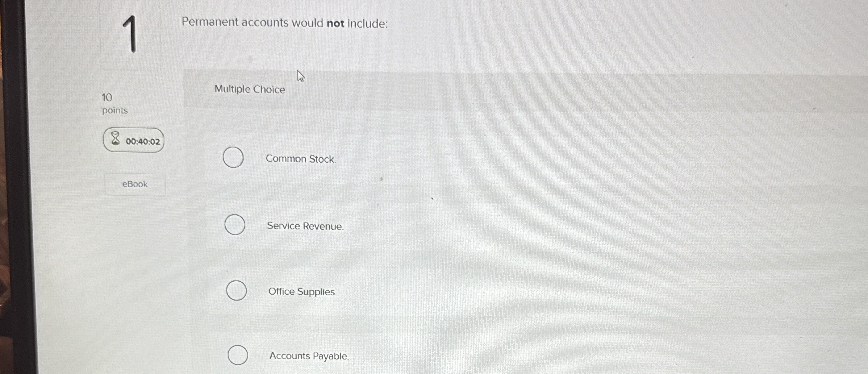Open the eBook resource link

(134, 184)
